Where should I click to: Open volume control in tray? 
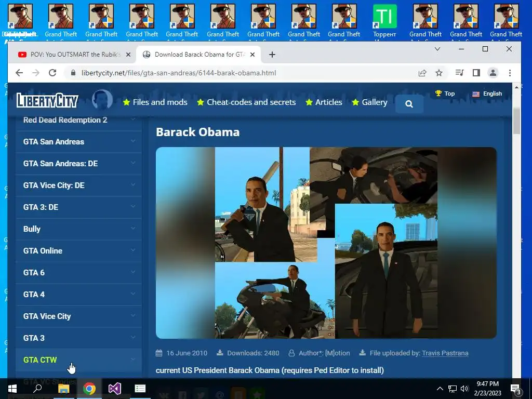coord(464,389)
